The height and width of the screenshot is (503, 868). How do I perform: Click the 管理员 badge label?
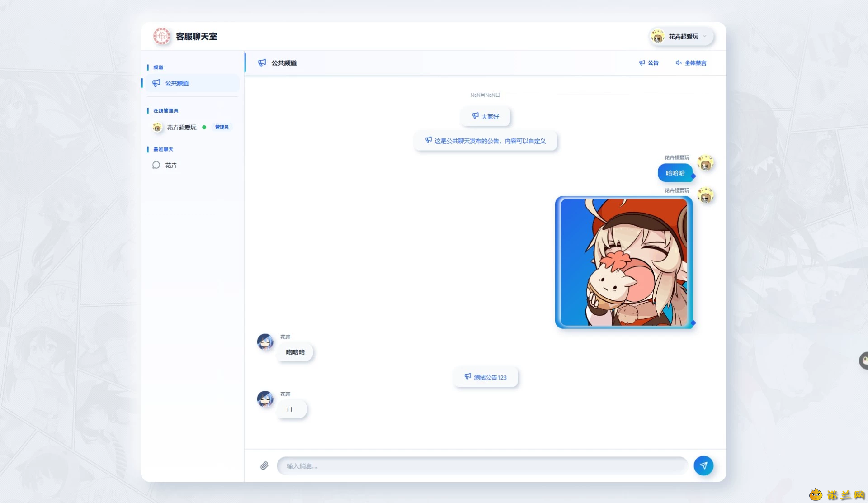[222, 127]
